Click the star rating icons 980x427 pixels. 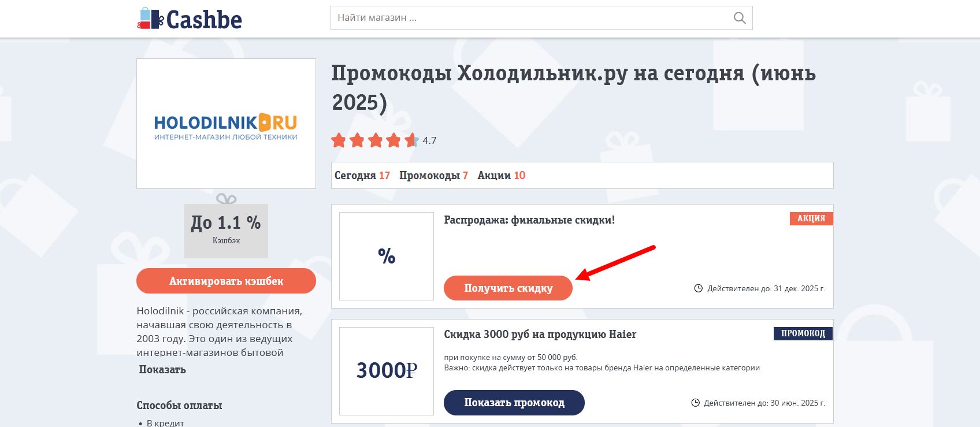click(374, 140)
